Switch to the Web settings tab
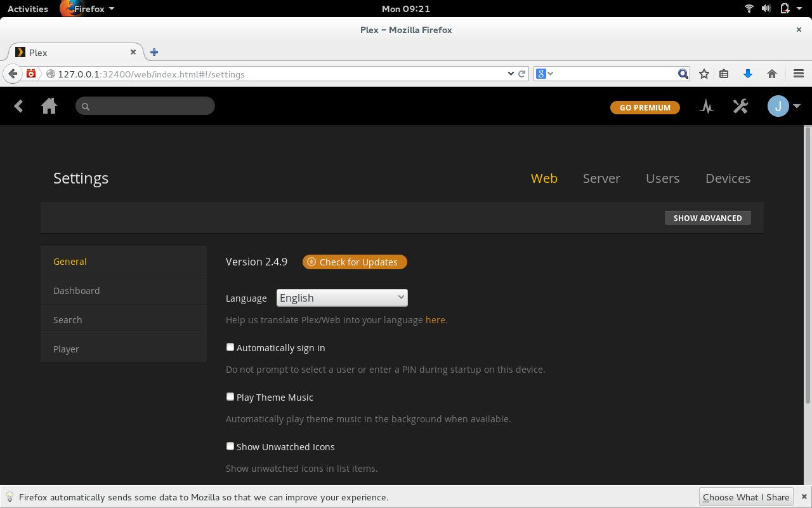812x508 pixels. 544,178
